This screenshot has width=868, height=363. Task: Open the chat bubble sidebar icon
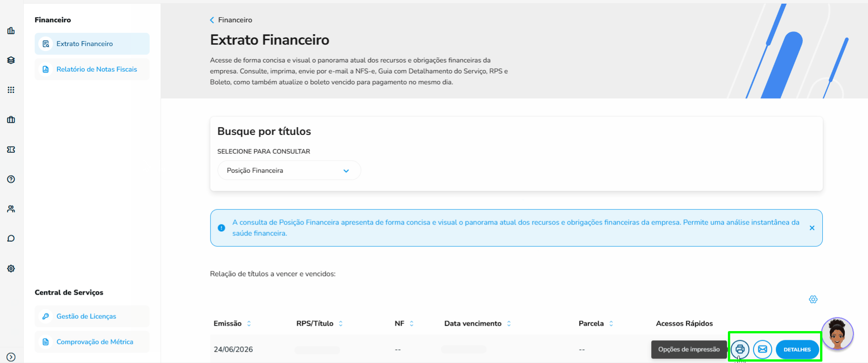[x=11, y=239]
